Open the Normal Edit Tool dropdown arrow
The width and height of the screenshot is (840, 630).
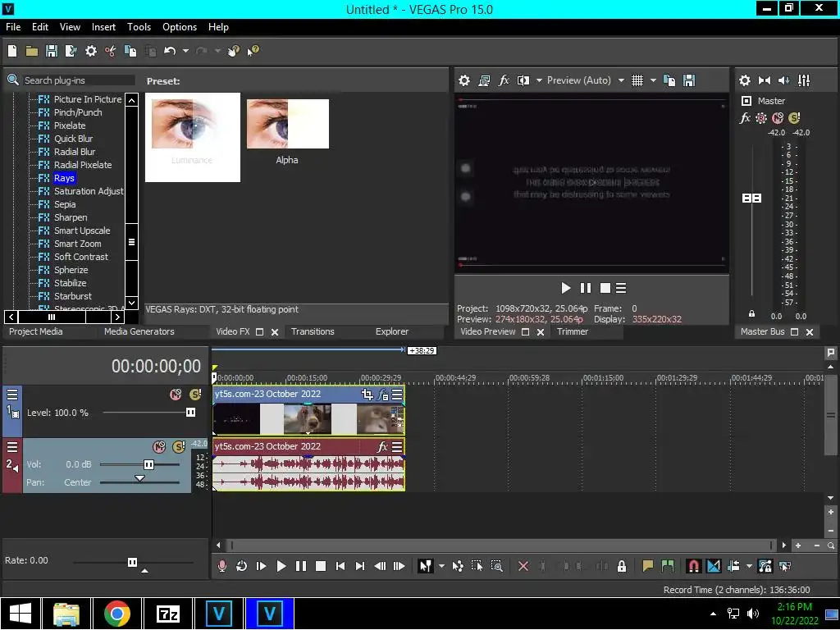[x=441, y=566]
